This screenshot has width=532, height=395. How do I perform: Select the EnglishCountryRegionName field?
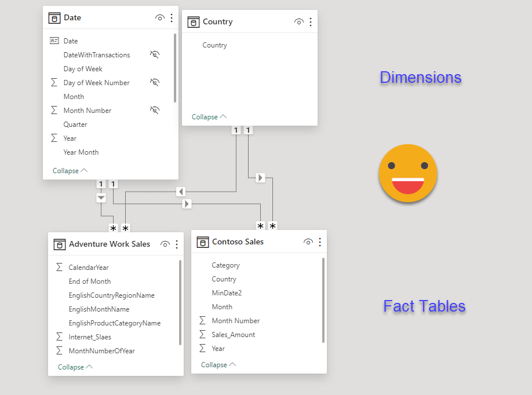(112, 295)
